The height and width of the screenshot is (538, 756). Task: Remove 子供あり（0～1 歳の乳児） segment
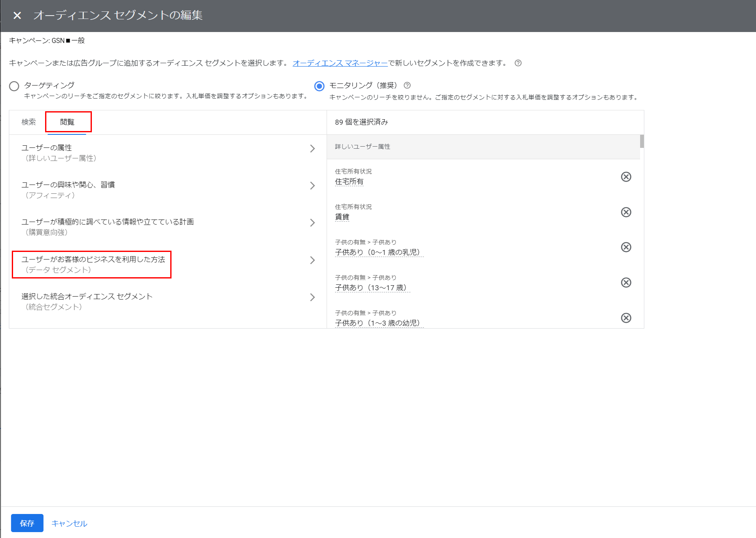(626, 247)
